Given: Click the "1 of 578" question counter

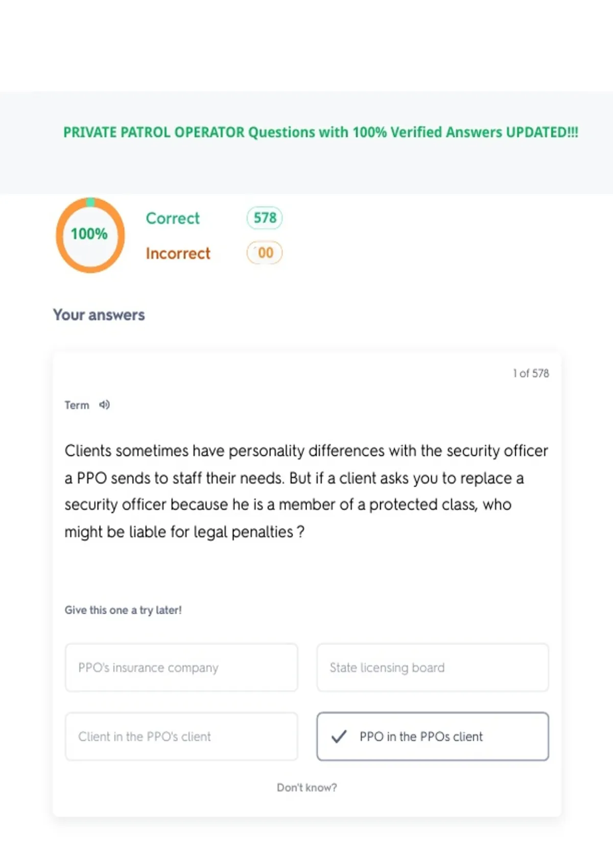Looking at the screenshot, I should pos(531,373).
